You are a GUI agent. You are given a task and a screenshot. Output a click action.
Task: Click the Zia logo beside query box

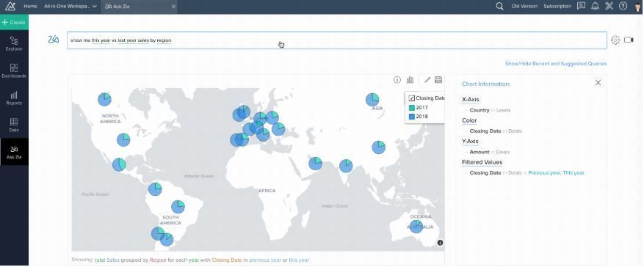pos(54,40)
